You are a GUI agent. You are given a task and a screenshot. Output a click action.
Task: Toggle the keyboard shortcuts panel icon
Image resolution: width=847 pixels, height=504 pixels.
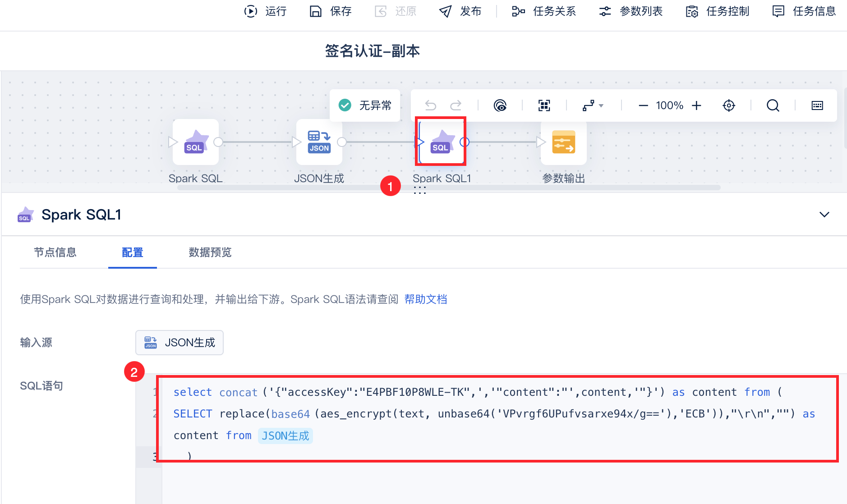(x=817, y=105)
